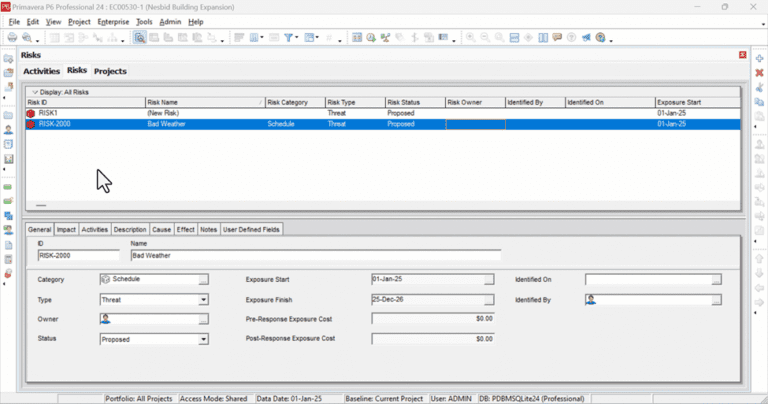Switch to the Impact tab
768x404 pixels.
click(66, 229)
